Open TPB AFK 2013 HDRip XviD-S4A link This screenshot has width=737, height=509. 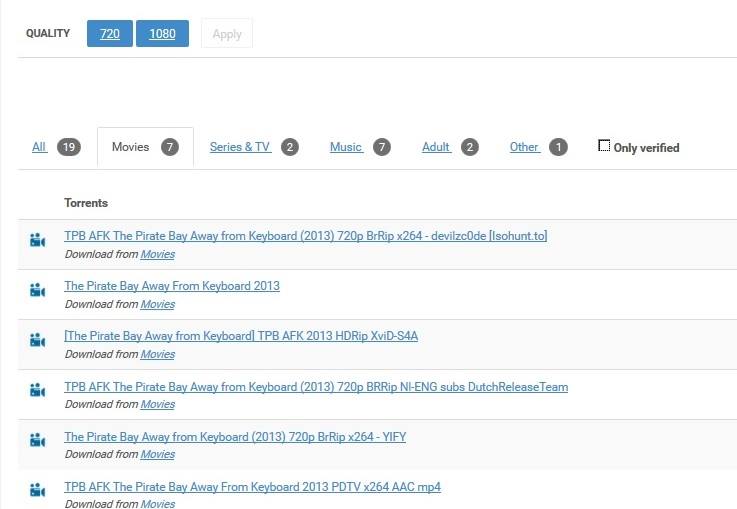241,336
